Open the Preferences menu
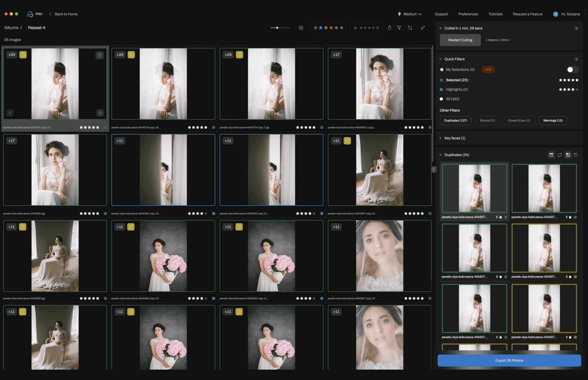Image resolution: width=588 pixels, height=380 pixels. click(x=468, y=14)
